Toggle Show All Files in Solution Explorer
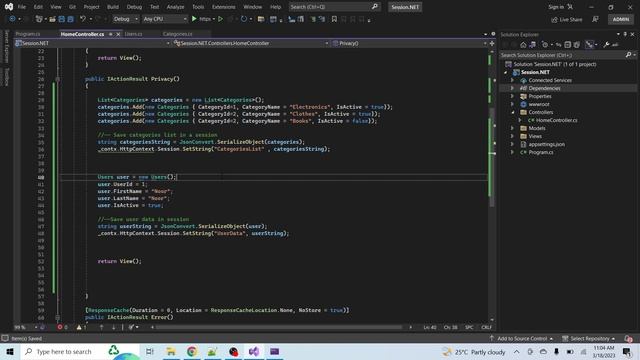Image resolution: width=640 pixels, height=360 pixels. coord(576,45)
